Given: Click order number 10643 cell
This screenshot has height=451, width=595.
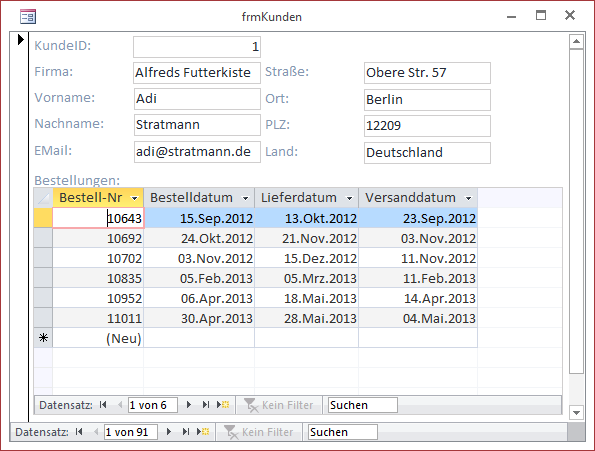Looking at the screenshot, I should pos(98,218).
